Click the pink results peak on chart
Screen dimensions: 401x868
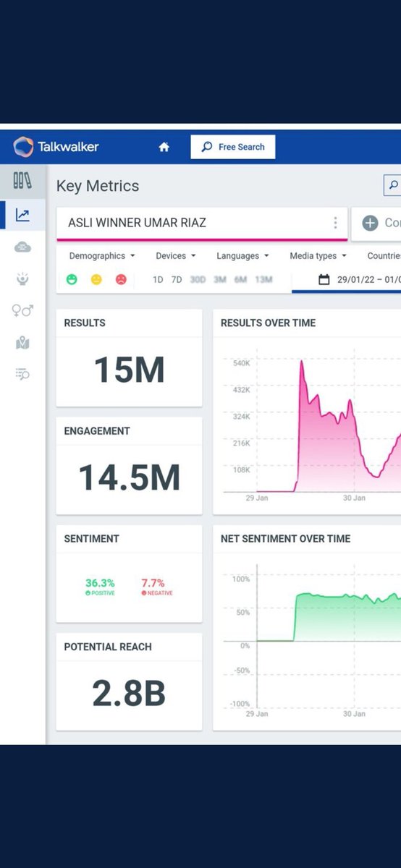[x=301, y=362]
